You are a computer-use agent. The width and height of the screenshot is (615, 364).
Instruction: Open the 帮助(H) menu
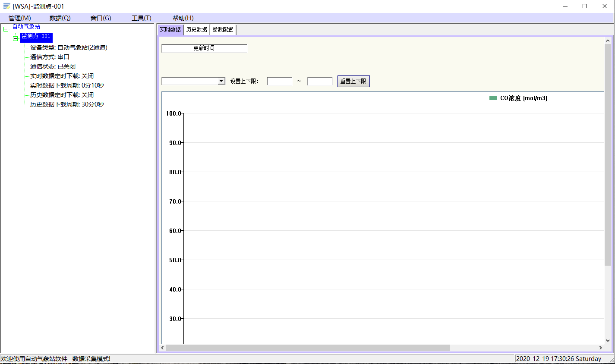[183, 18]
